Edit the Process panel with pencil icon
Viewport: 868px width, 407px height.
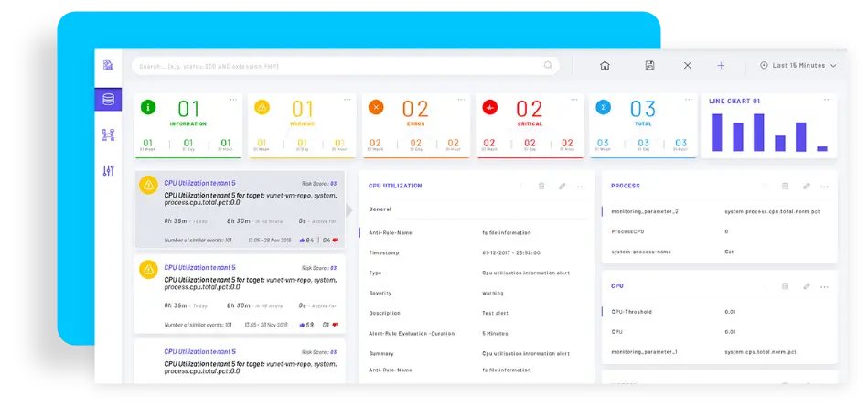pos(806,186)
